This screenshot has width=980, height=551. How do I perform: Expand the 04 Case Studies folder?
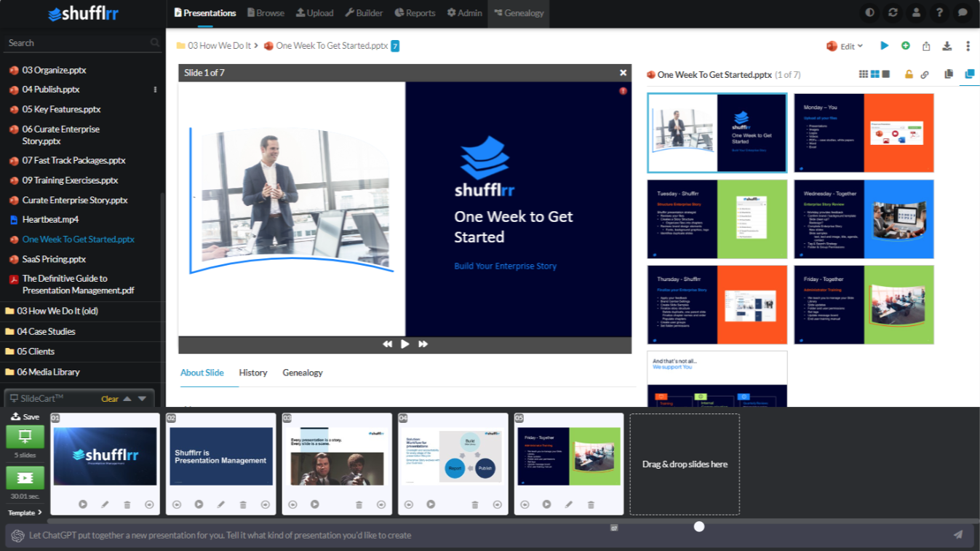click(x=47, y=331)
